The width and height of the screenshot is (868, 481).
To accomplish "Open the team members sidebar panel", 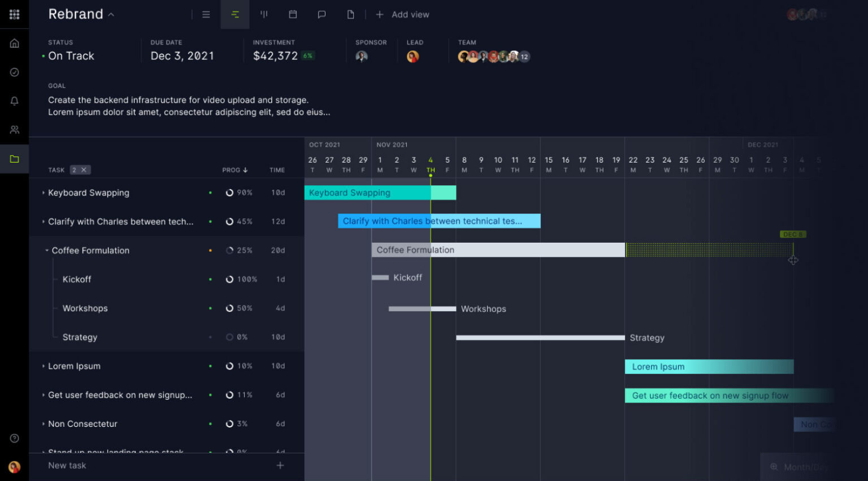I will (x=14, y=129).
